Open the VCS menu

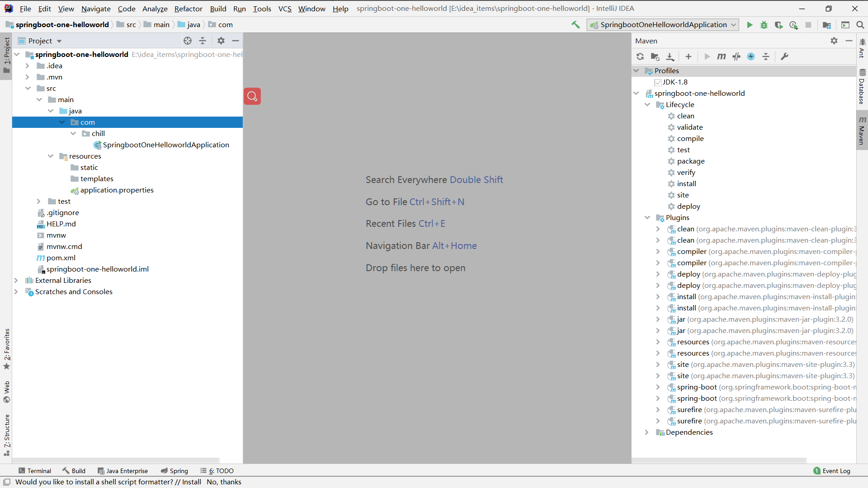point(285,9)
